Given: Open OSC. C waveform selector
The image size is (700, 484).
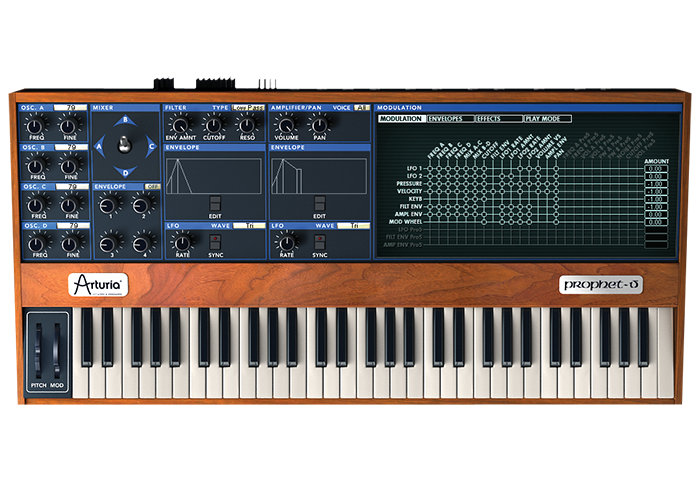Looking at the screenshot, I should pos(72,186).
